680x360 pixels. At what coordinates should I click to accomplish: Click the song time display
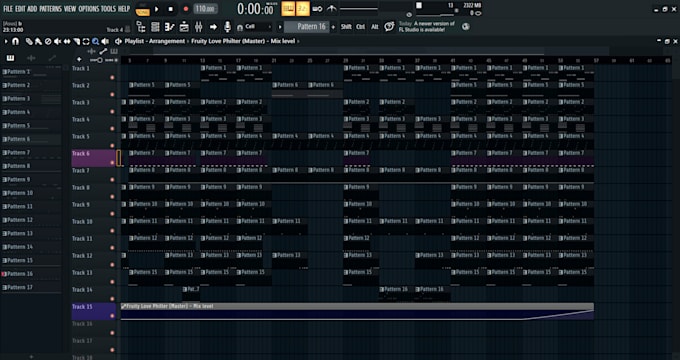(x=255, y=8)
